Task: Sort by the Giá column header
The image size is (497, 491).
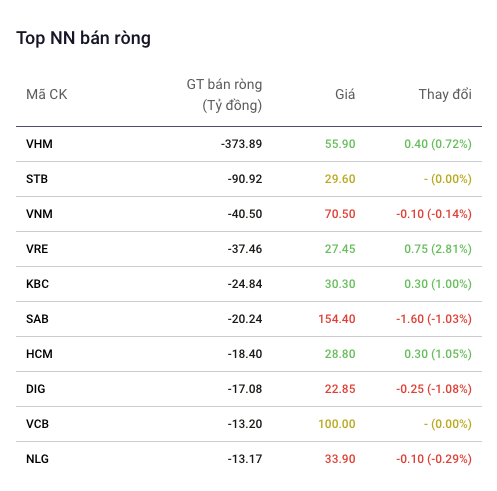Action: coord(345,94)
